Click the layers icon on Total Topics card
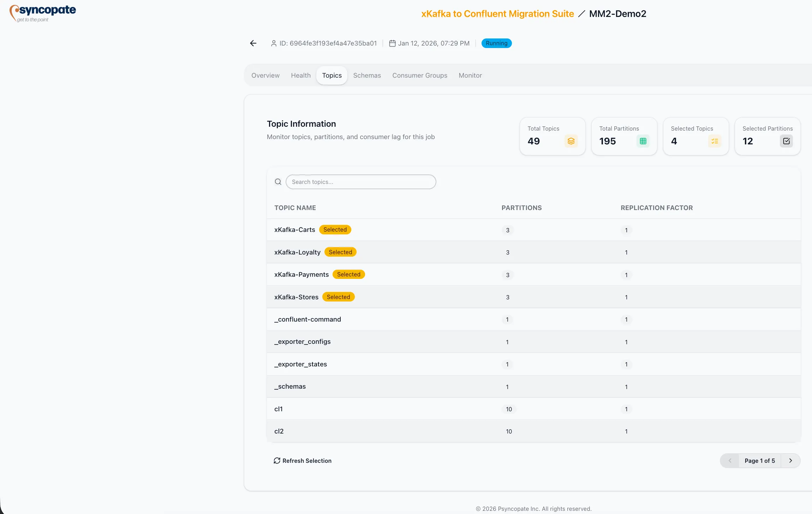This screenshot has height=514, width=812. (571, 141)
